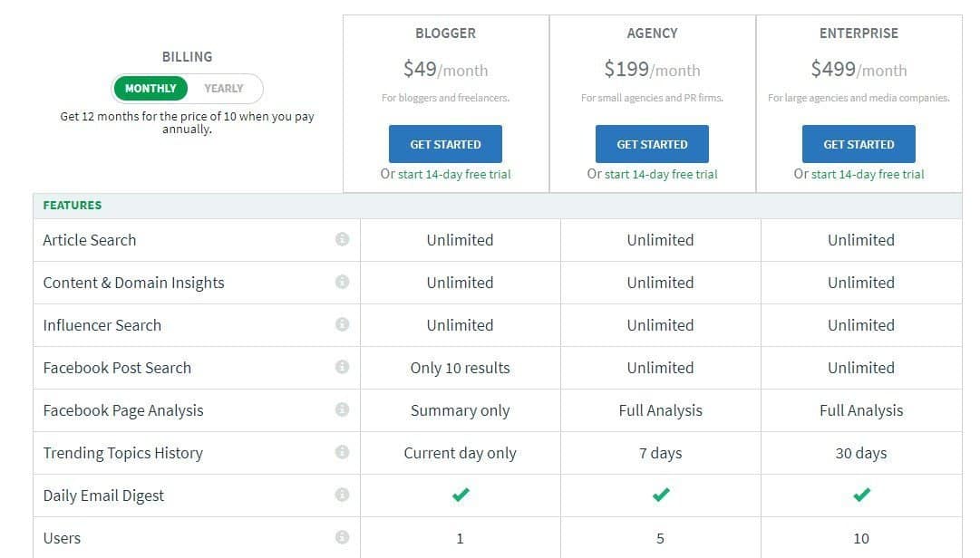
Task: Click info icon for Content & Domain Insights
Action: pyautogui.click(x=342, y=282)
